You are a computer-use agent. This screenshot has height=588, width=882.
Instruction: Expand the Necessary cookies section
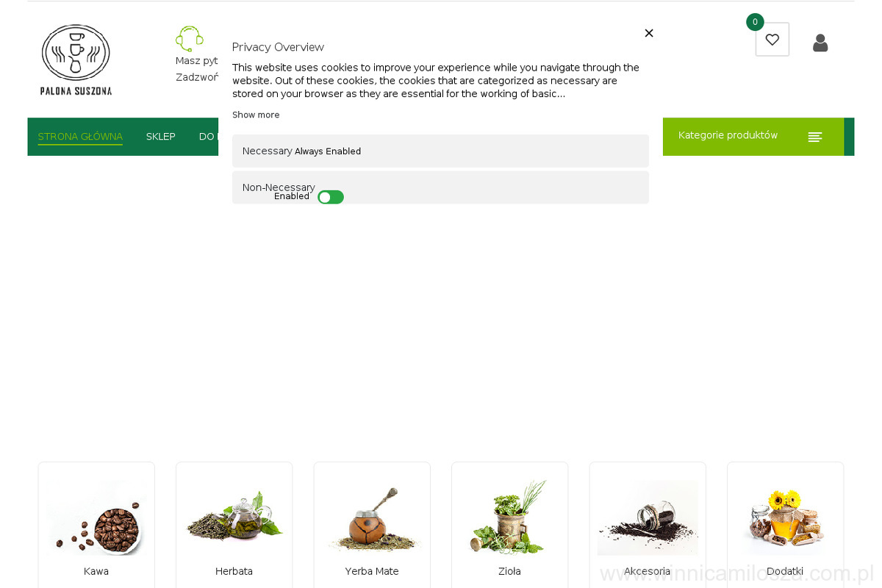click(x=440, y=151)
